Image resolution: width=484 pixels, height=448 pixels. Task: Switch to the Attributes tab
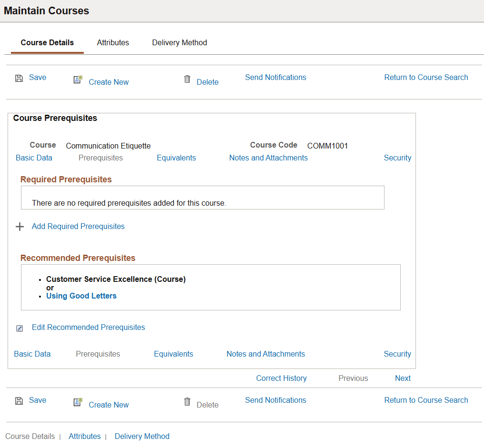click(113, 42)
